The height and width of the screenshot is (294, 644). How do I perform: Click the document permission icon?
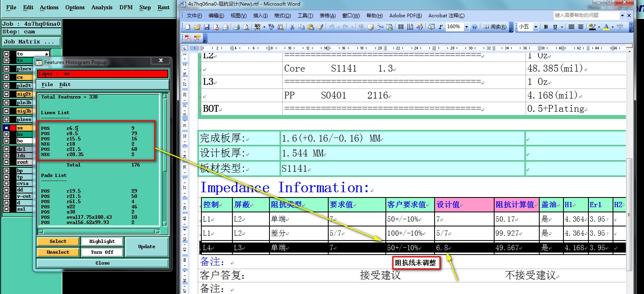[216, 27]
